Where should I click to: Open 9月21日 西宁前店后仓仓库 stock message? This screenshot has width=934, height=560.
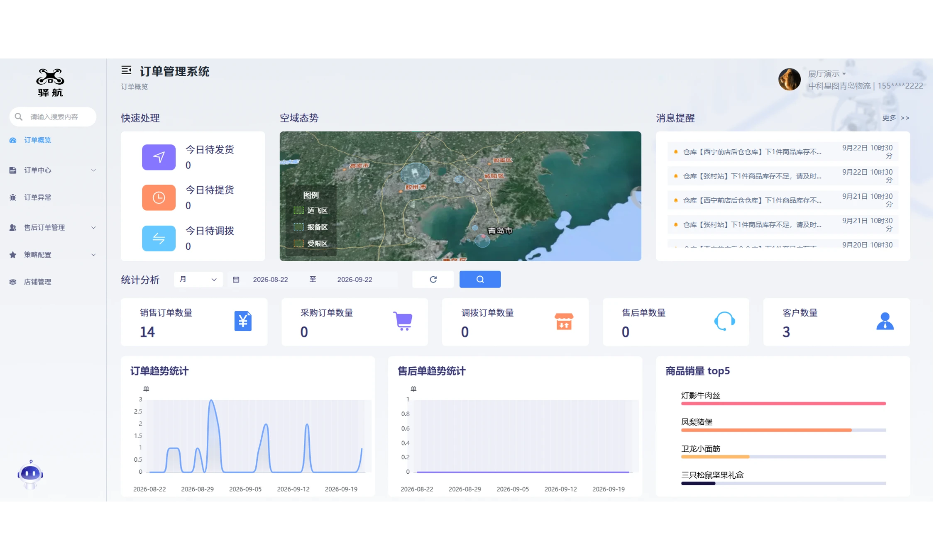[x=784, y=201]
